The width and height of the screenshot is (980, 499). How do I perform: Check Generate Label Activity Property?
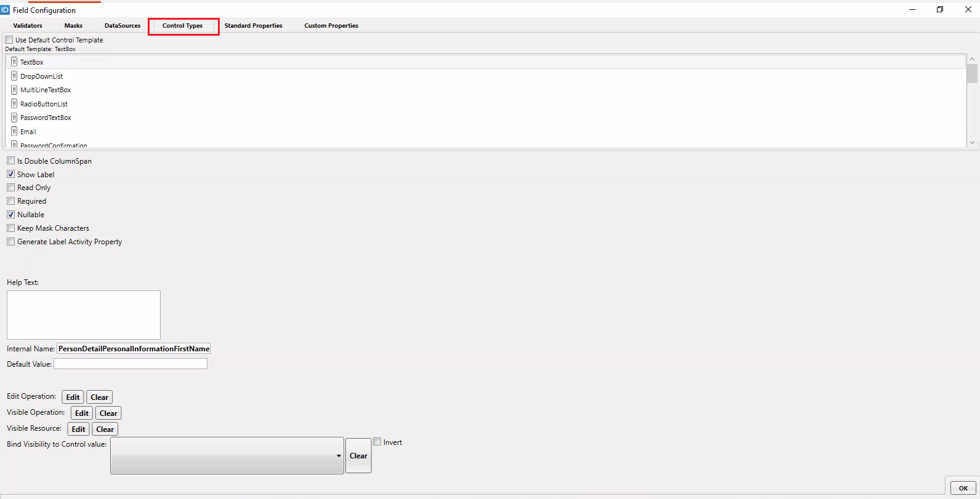(11, 242)
